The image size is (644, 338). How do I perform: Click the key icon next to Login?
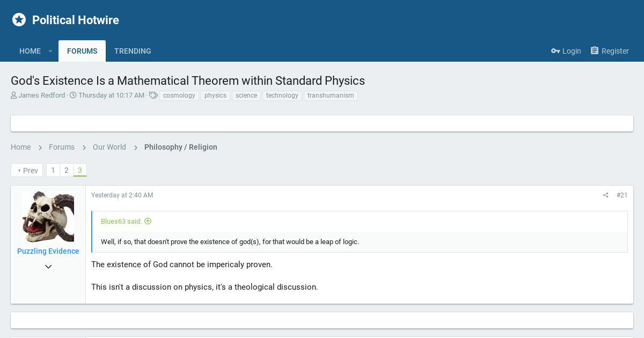pos(555,51)
